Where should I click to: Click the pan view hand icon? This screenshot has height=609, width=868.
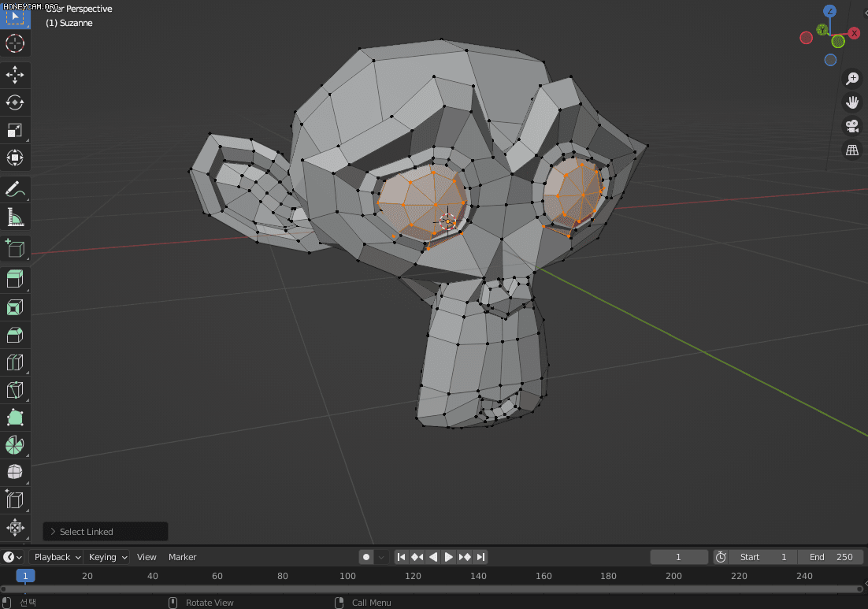(852, 102)
